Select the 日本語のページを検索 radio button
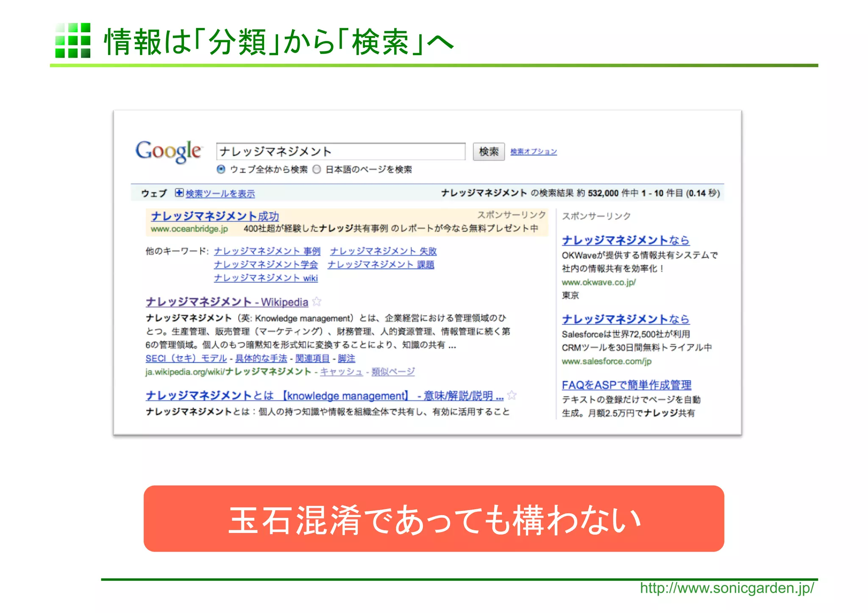Viewport: 868px width, 613px height. (x=317, y=169)
